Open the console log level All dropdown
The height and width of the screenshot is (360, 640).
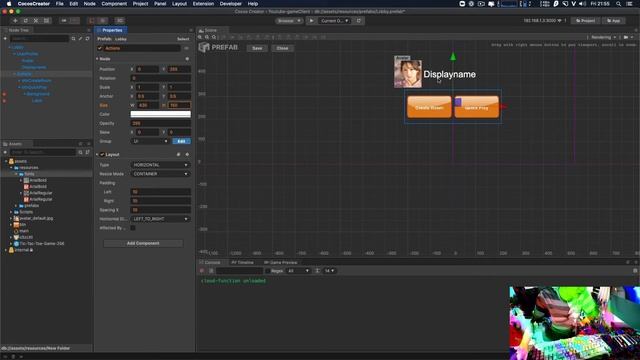pyautogui.click(x=298, y=271)
